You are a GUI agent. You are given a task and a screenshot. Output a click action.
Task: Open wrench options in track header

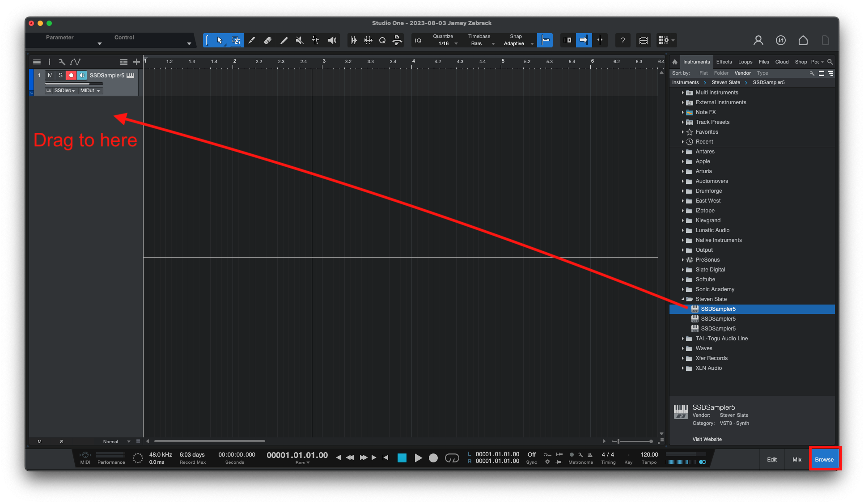(x=62, y=62)
